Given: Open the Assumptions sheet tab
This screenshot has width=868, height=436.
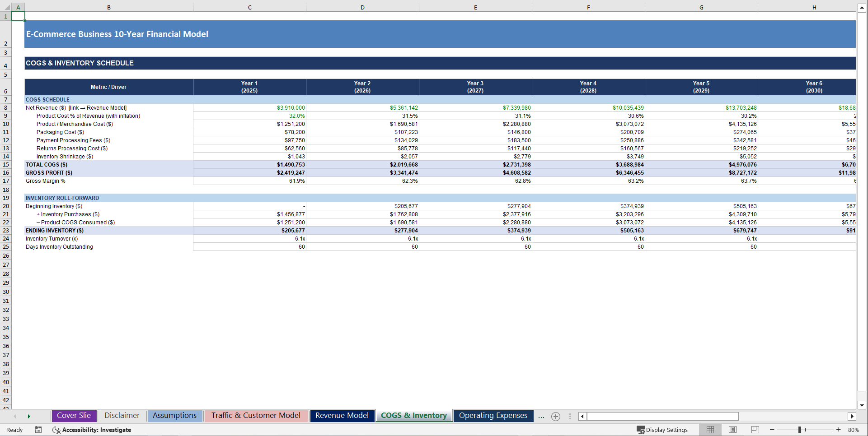Looking at the screenshot, I should 174,415.
